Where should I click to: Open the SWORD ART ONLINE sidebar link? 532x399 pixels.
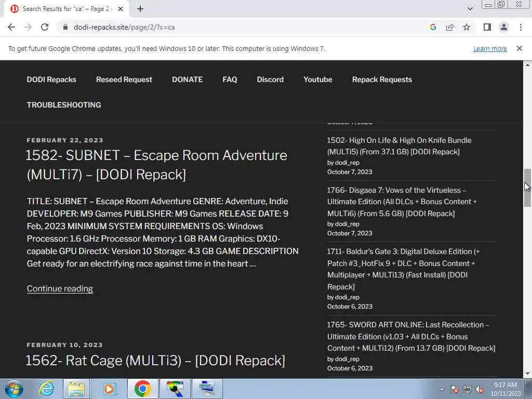[x=411, y=336]
